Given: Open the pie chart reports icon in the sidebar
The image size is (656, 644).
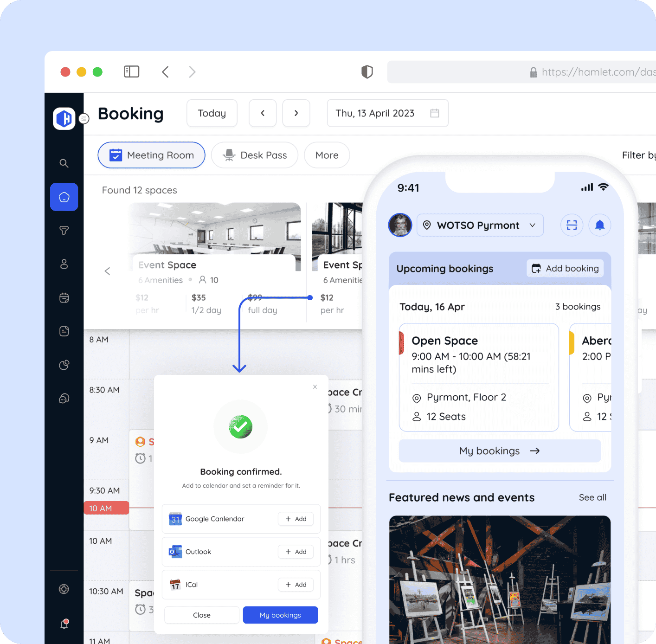Looking at the screenshot, I should (64, 365).
